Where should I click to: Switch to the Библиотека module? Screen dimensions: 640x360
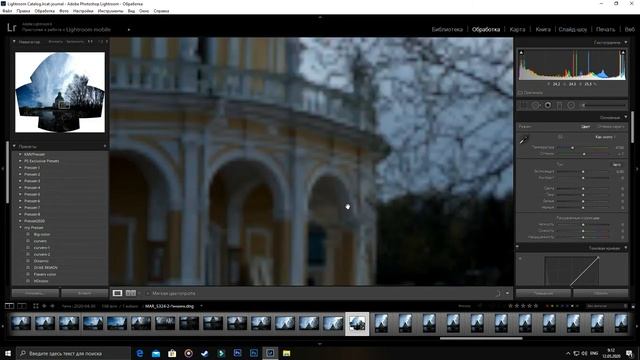pyautogui.click(x=447, y=29)
